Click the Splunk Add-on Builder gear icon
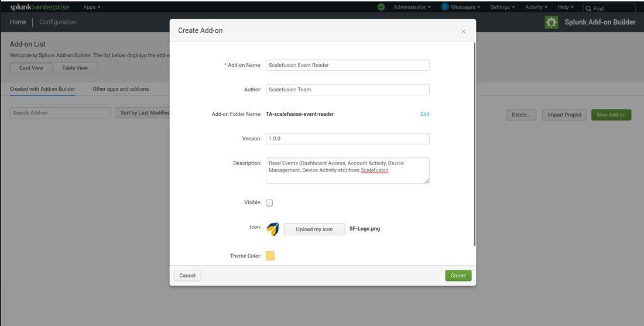The height and width of the screenshot is (326, 644). coord(551,22)
